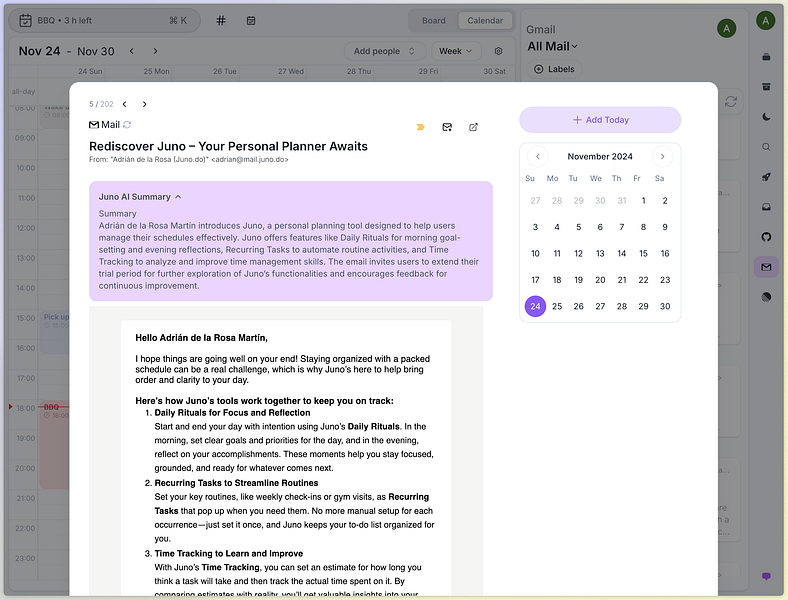Open search icon in right sidebar

tap(766, 147)
